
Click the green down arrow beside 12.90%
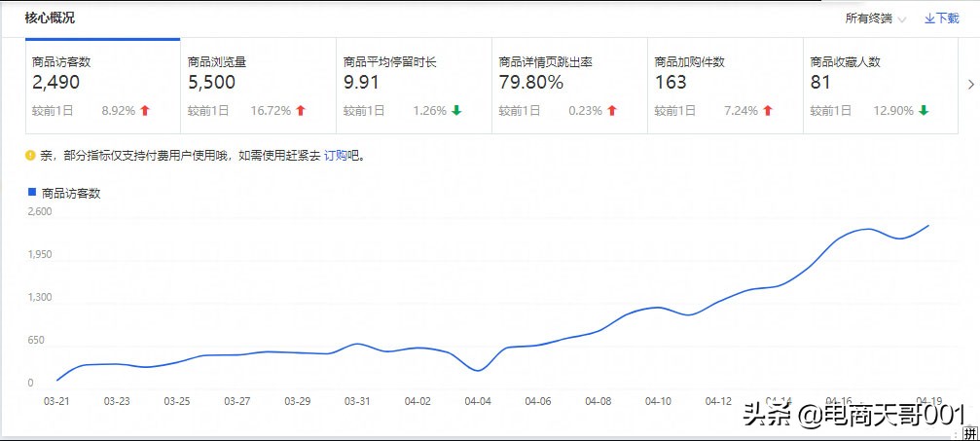click(924, 111)
